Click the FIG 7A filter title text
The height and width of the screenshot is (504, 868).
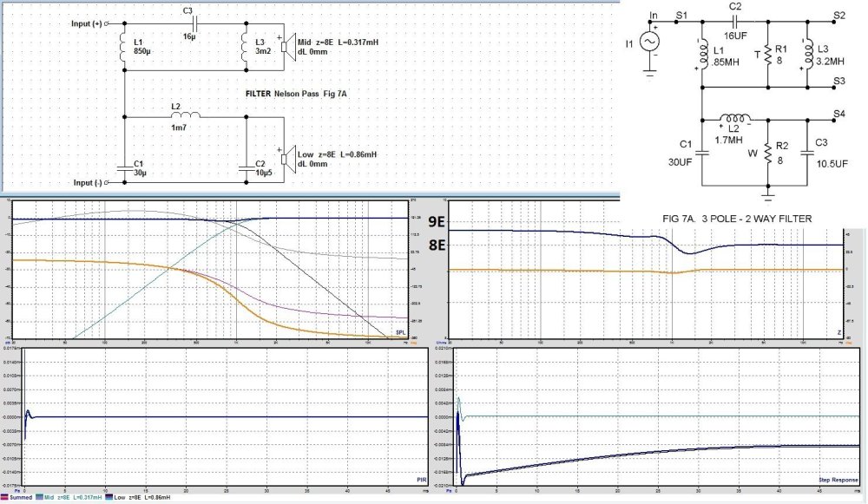click(x=735, y=219)
